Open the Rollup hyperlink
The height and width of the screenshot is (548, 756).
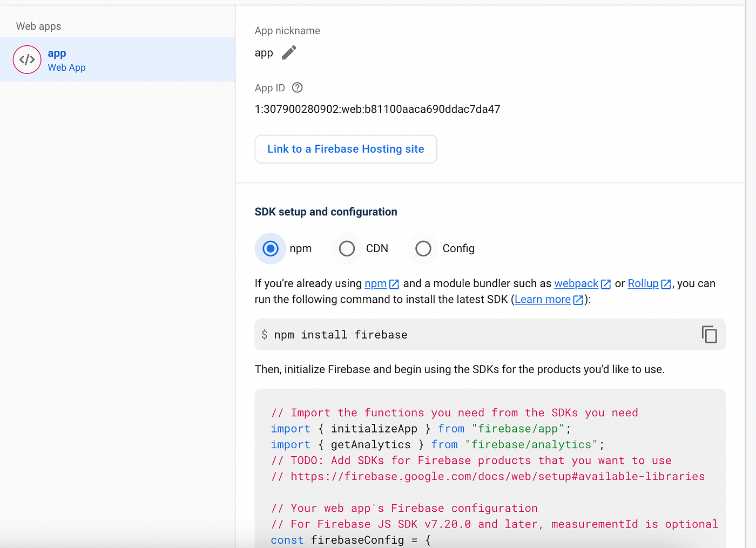(x=643, y=283)
